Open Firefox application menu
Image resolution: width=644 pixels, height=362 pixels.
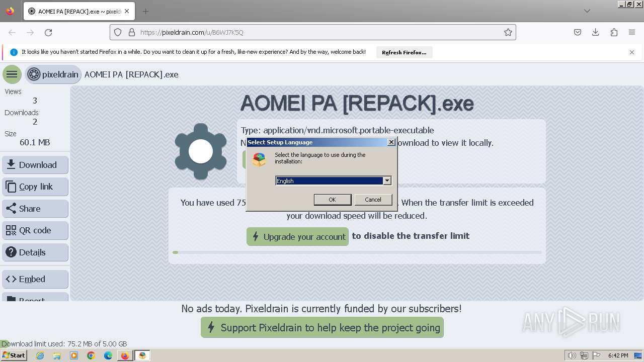632,32
